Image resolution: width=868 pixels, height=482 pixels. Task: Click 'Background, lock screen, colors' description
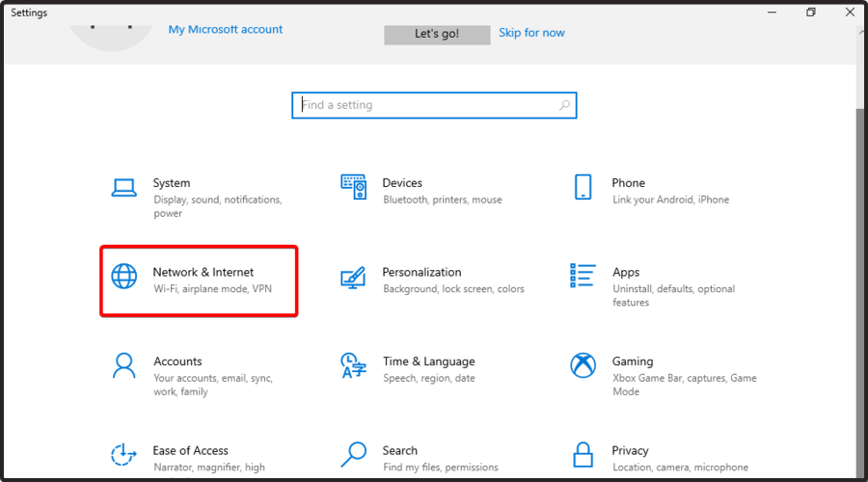point(453,289)
